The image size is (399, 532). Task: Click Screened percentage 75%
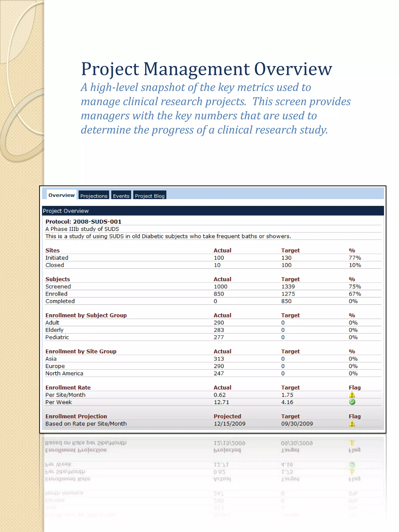[x=355, y=286]
